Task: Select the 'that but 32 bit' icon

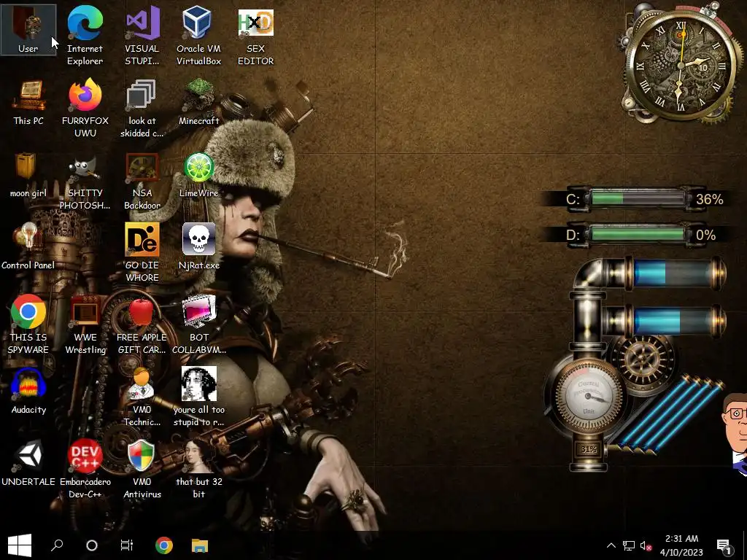Action: pyautogui.click(x=198, y=469)
